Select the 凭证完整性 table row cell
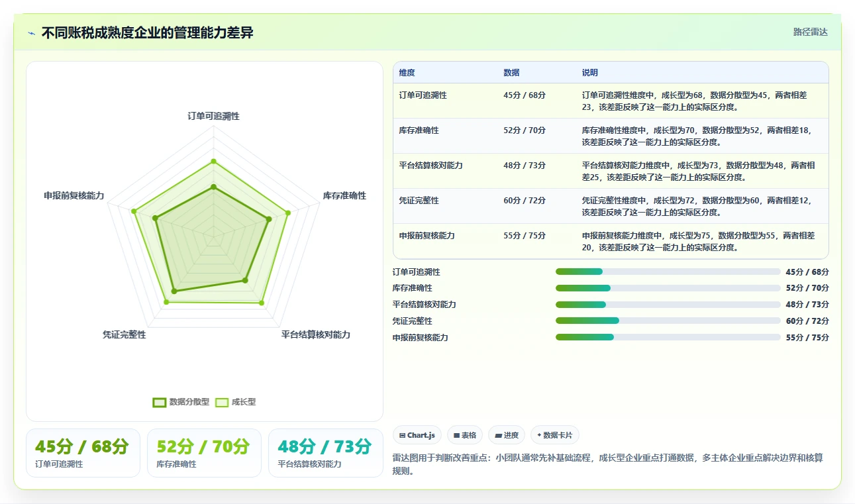 pyautogui.click(x=419, y=201)
